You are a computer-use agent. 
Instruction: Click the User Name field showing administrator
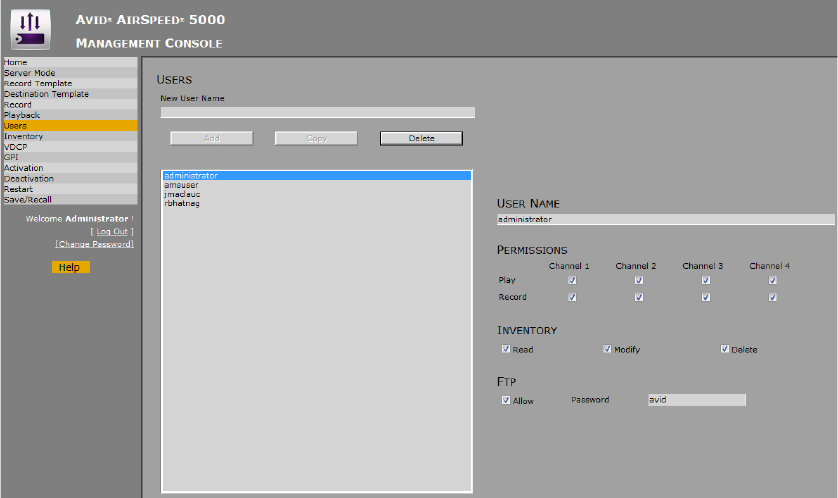665,219
